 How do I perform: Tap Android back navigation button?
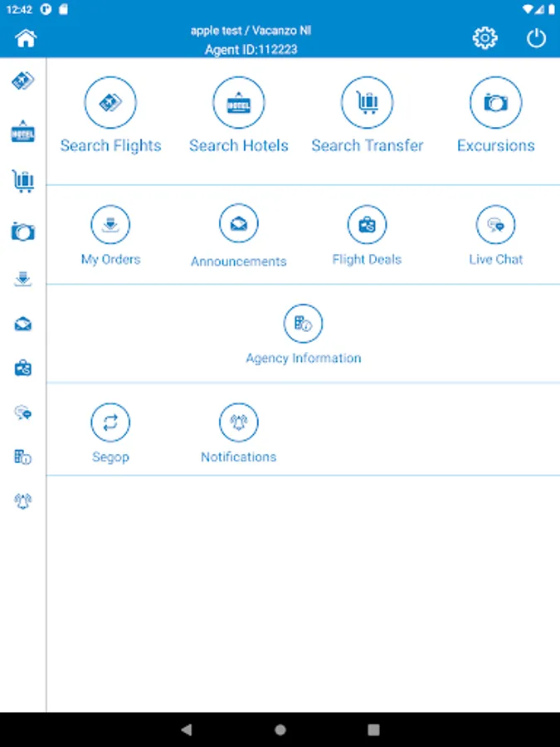(x=187, y=730)
